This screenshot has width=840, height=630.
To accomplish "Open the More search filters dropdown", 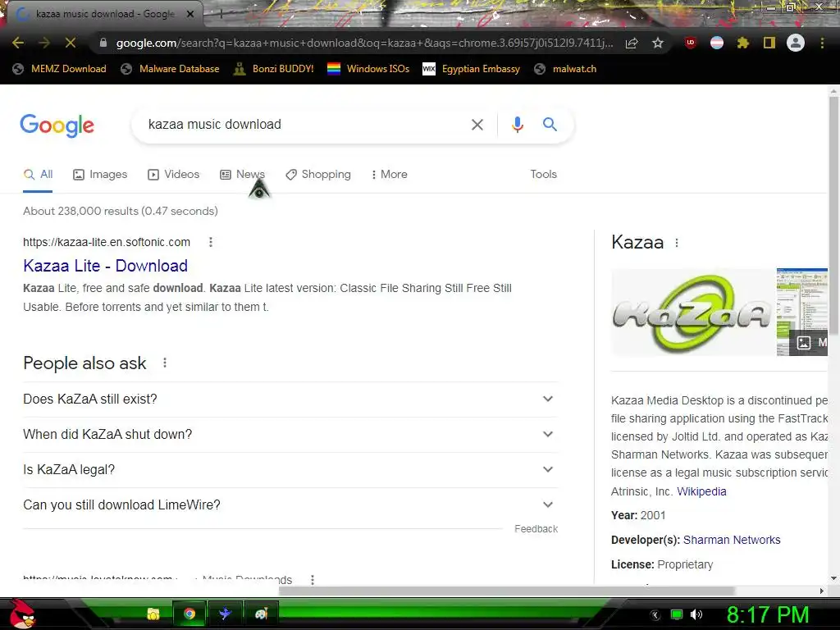I will 390,174.
